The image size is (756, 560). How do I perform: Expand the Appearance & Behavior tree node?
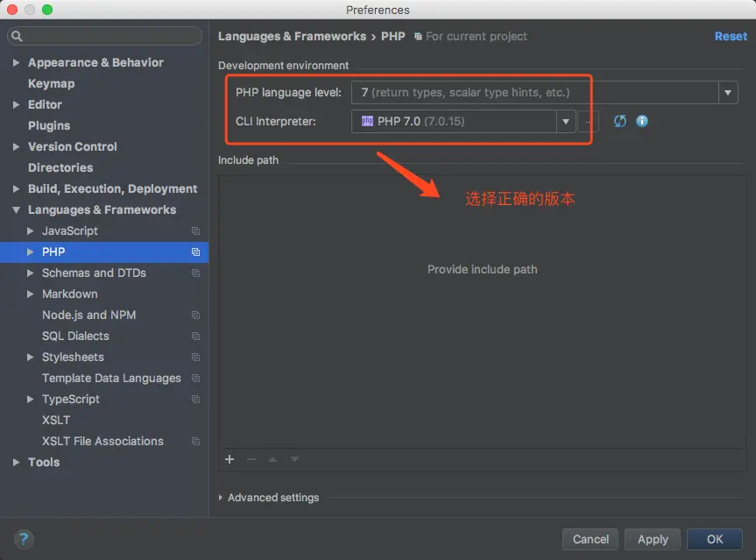click(x=16, y=63)
